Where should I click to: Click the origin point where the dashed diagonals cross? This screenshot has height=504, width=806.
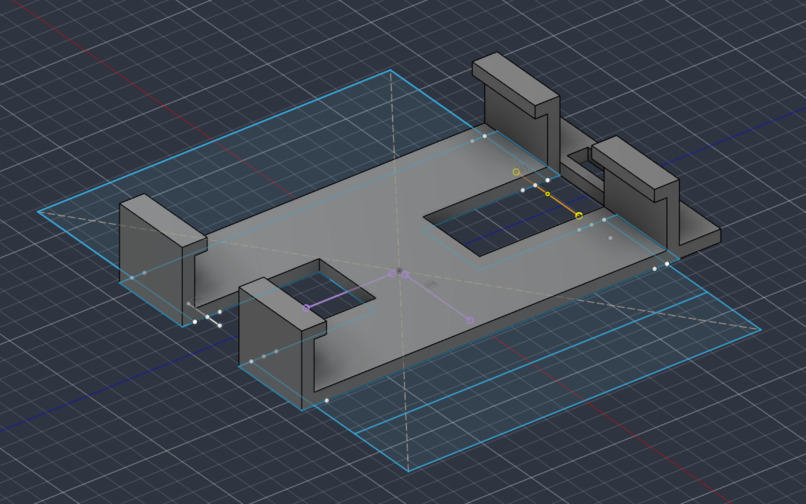[x=399, y=271]
